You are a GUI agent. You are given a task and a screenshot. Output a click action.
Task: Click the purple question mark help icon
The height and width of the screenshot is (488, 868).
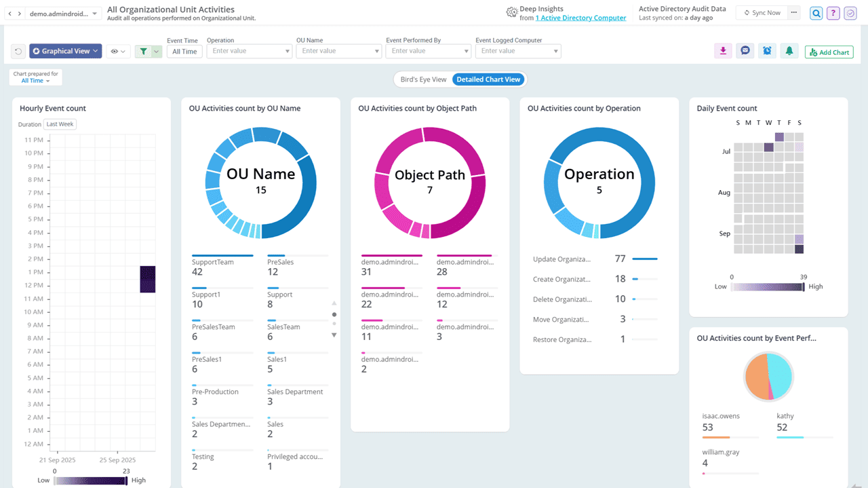coord(833,13)
